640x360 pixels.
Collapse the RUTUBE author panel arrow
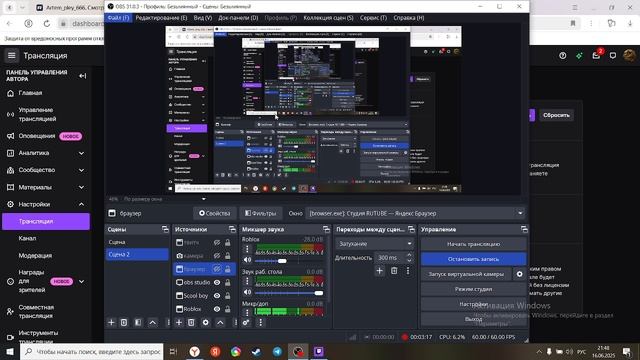pyautogui.click(x=82, y=76)
